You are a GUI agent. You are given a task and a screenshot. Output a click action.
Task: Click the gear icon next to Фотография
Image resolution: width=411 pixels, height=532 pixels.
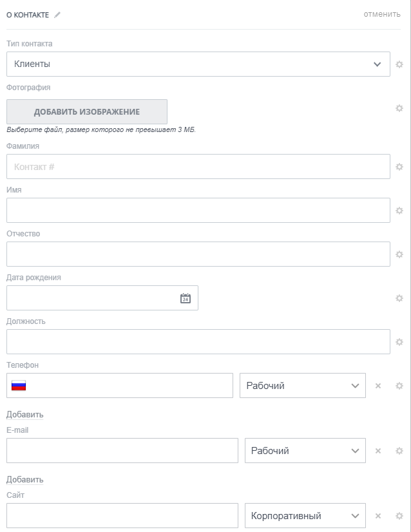coord(399,108)
